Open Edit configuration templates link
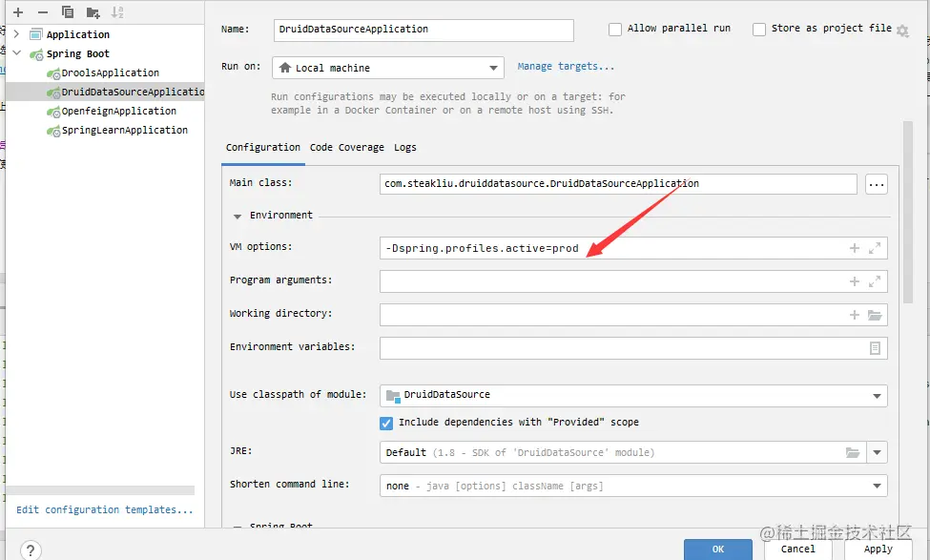This screenshot has width=930, height=560. click(104, 509)
